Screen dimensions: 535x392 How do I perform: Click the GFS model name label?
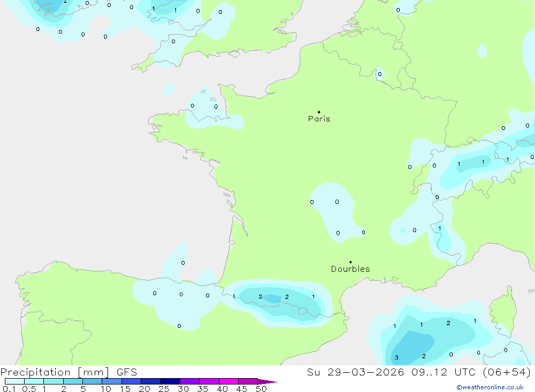click(x=127, y=372)
